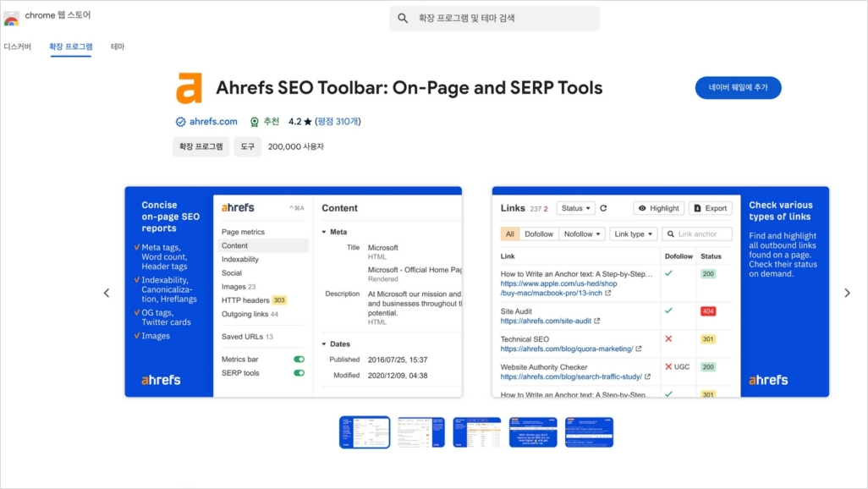Open the Status dropdown
The height and width of the screenshot is (489, 868).
pyautogui.click(x=576, y=208)
